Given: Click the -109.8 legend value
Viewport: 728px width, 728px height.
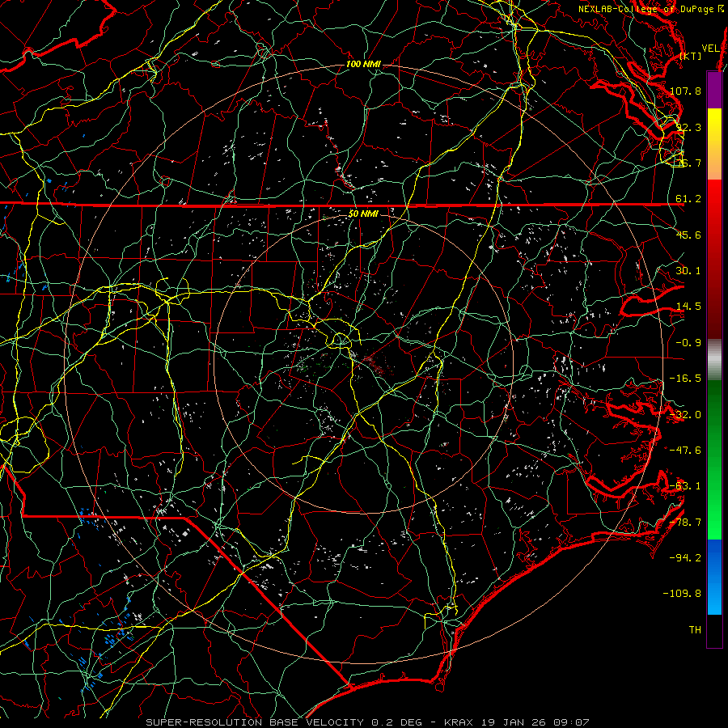Looking at the screenshot, I should [682, 594].
